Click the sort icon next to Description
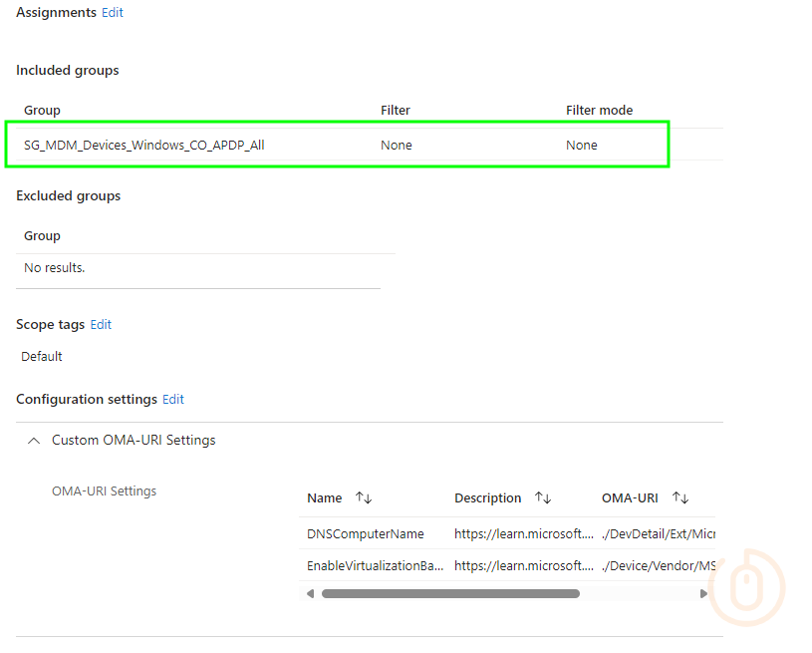Image resolution: width=812 pixels, height=653 pixels. pyautogui.click(x=543, y=497)
